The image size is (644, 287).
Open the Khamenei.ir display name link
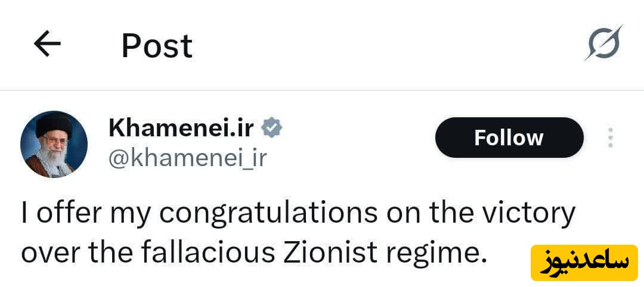point(181,127)
